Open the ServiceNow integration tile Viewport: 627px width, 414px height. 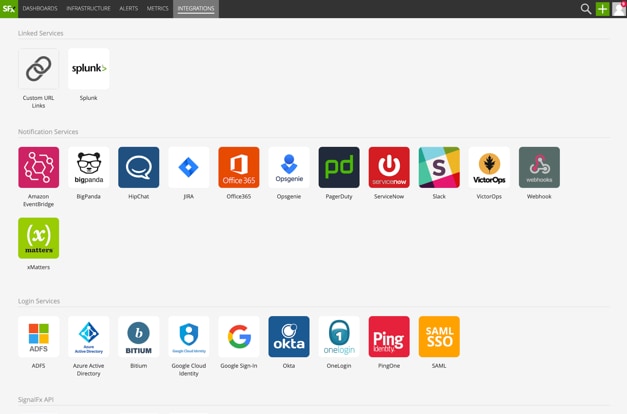[389, 167]
